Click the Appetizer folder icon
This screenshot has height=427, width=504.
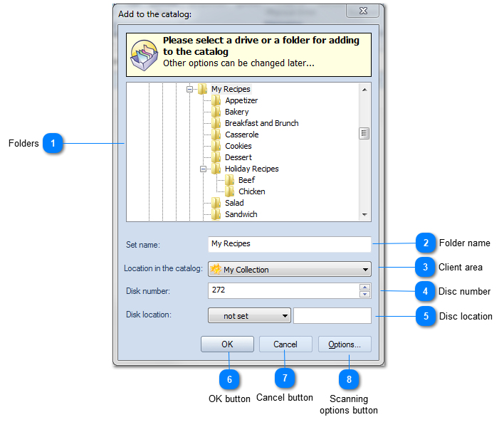click(x=216, y=100)
